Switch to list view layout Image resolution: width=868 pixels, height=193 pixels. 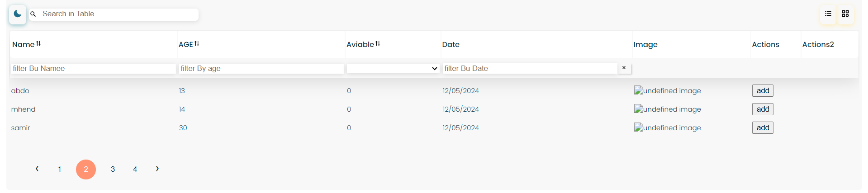point(828,14)
